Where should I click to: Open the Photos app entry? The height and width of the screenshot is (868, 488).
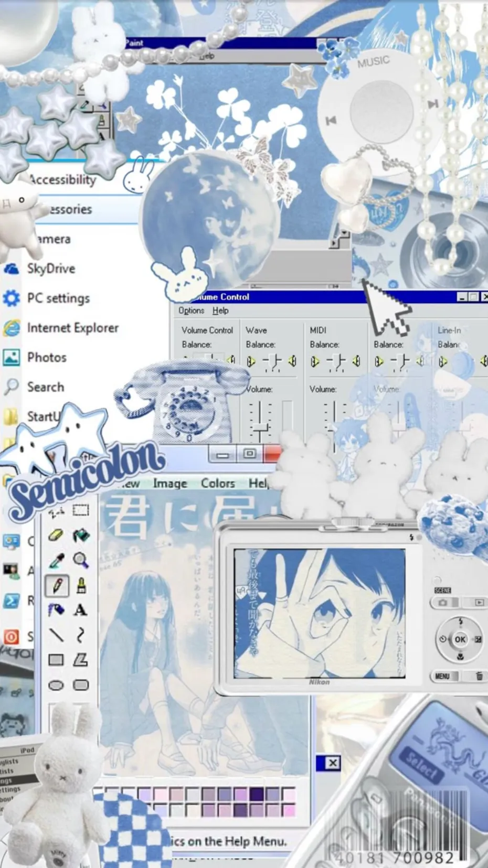click(35, 358)
